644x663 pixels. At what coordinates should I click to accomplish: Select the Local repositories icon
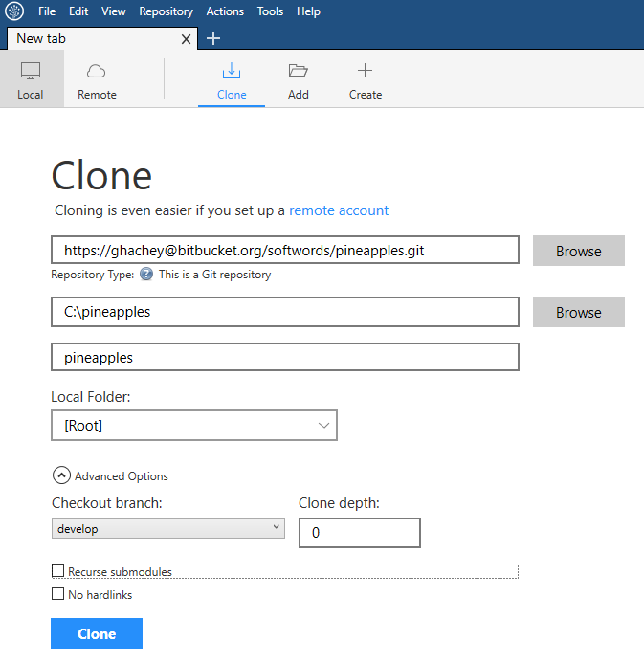pos(31,72)
